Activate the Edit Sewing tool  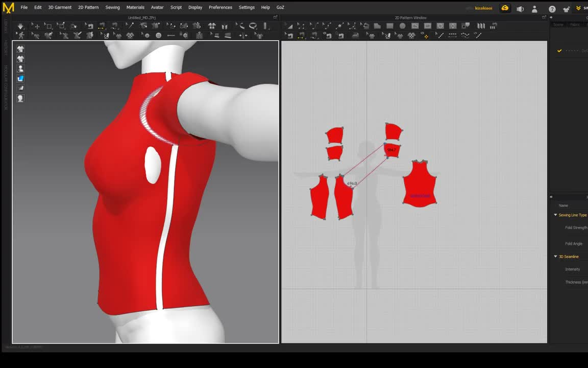coord(289,35)
